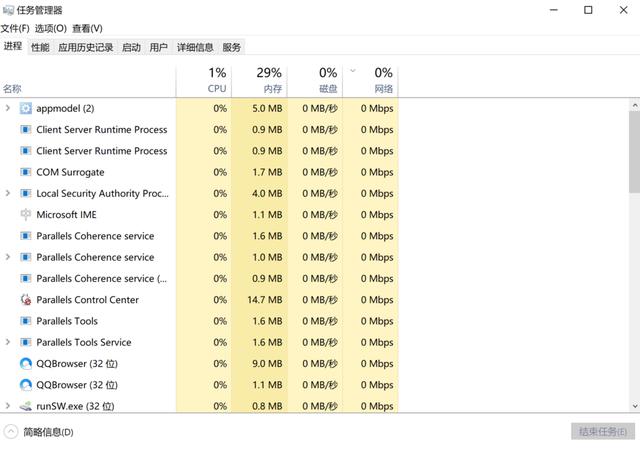The height and width of the screenshot is (449, 640).
Task: Expand the Parallels Tools Service row
Action: 7,342
